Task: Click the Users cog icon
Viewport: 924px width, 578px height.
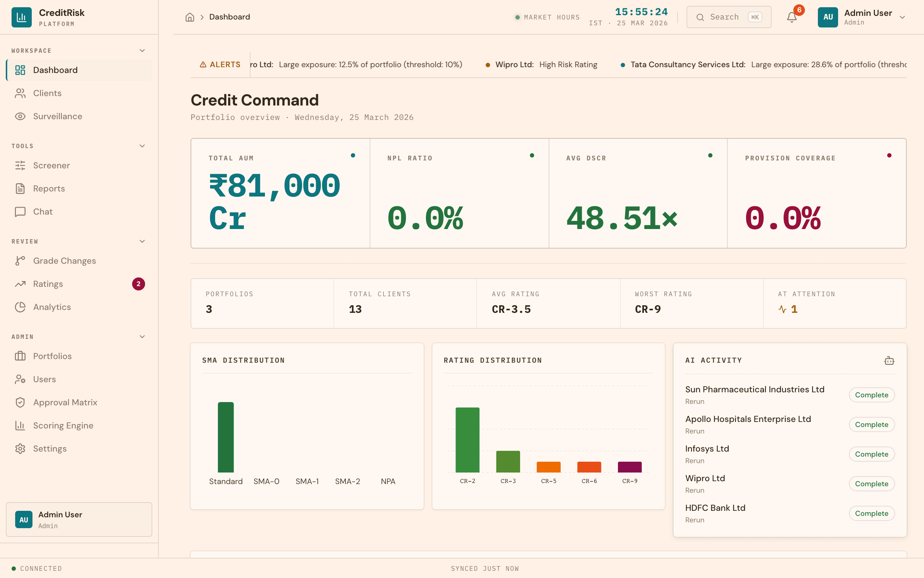Action: (20, 379)
